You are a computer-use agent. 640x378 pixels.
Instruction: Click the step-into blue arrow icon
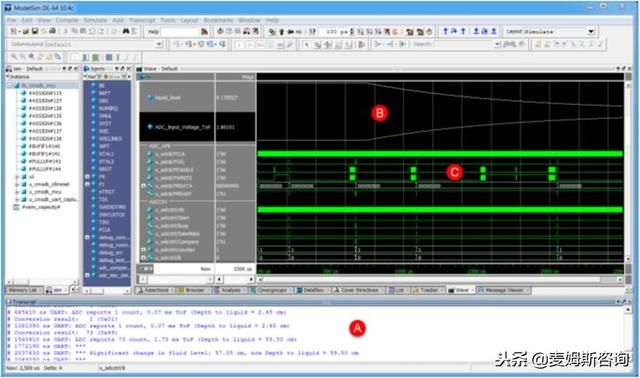point(445,31)
